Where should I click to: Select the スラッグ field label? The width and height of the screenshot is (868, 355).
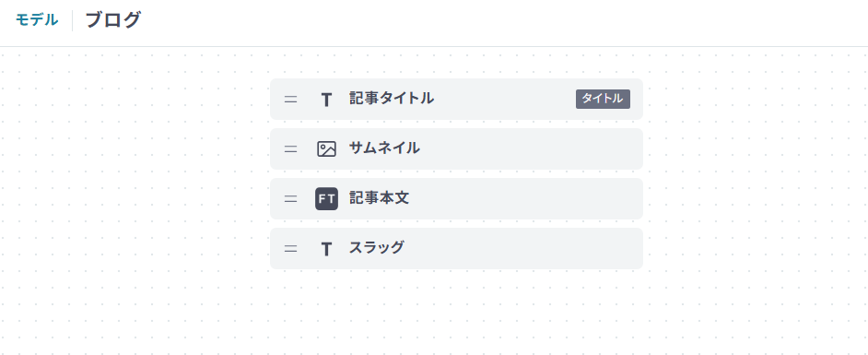[x=377, y=247]
